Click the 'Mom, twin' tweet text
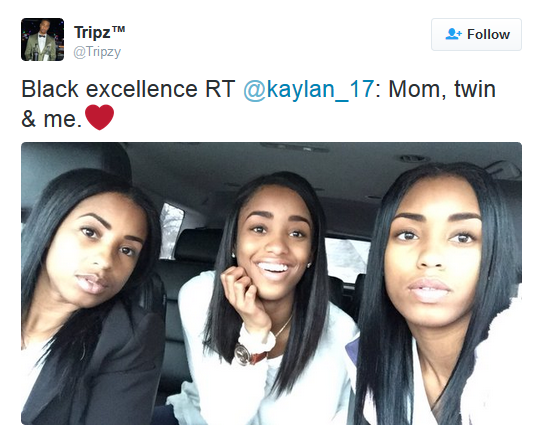This screenshot has height=430, width=548. point(442,89)
